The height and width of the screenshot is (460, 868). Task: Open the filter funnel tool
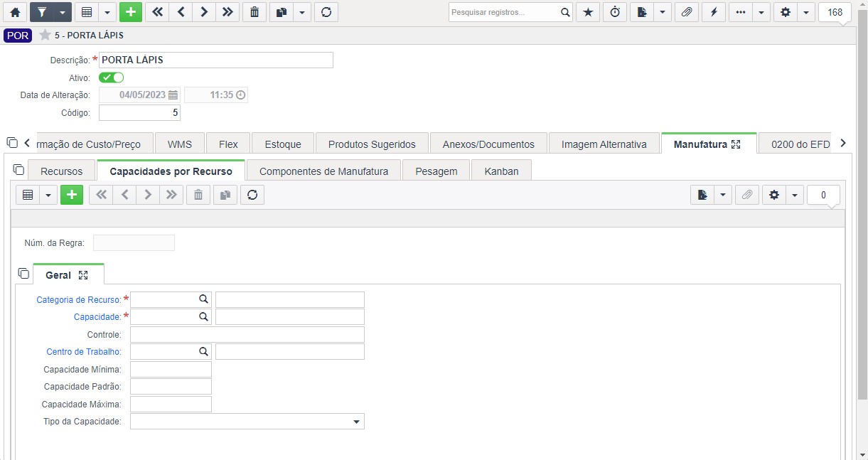[41, 12]
